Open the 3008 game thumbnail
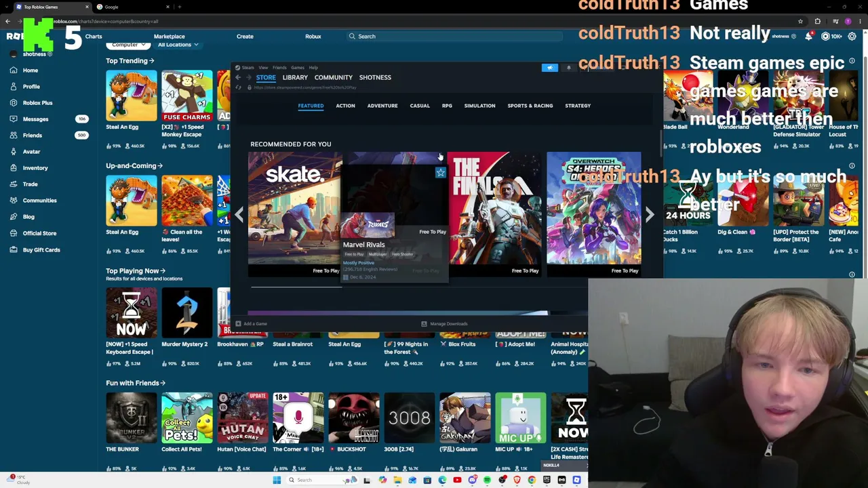 pyautogui.click(x=410, y=418)
